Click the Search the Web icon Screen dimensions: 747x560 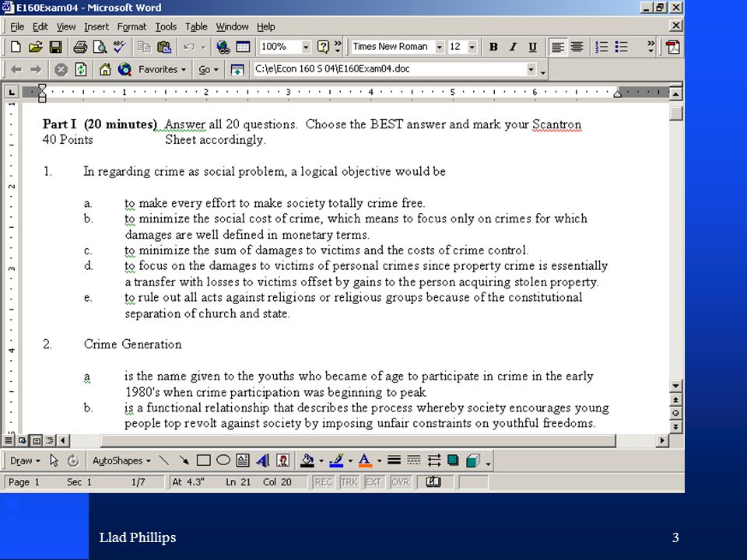coord(124,69)
